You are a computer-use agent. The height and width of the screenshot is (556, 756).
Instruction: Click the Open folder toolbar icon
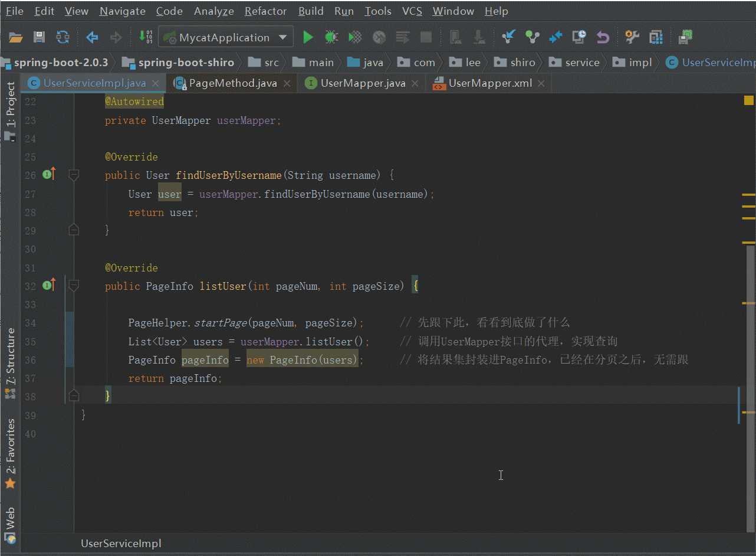16,38
